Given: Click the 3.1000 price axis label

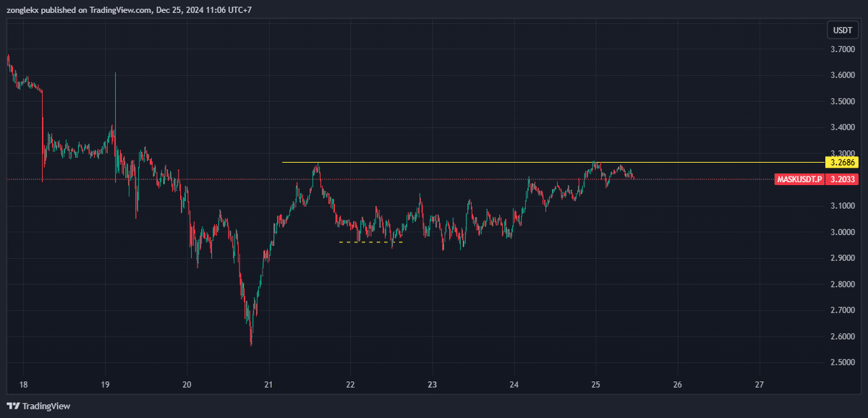Looking at the screenshot, I should [843, 206].
